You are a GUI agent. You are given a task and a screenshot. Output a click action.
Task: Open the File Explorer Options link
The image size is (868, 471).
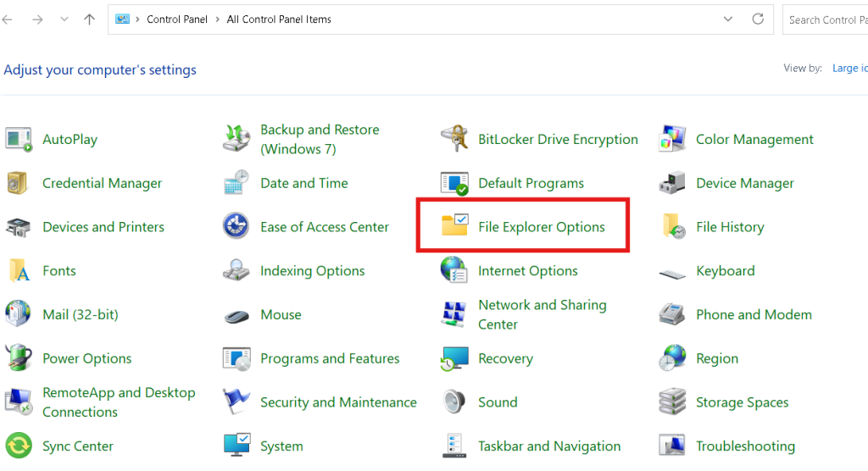[542, 227]
